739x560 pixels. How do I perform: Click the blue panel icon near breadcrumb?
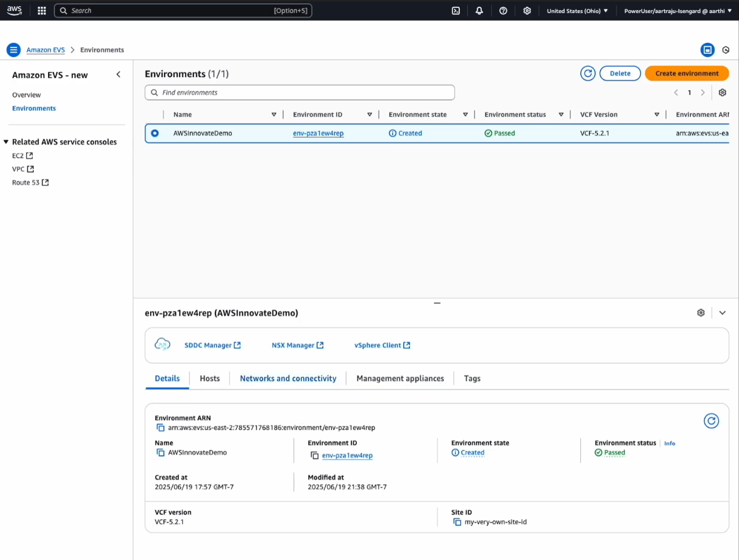coord(707,50)
